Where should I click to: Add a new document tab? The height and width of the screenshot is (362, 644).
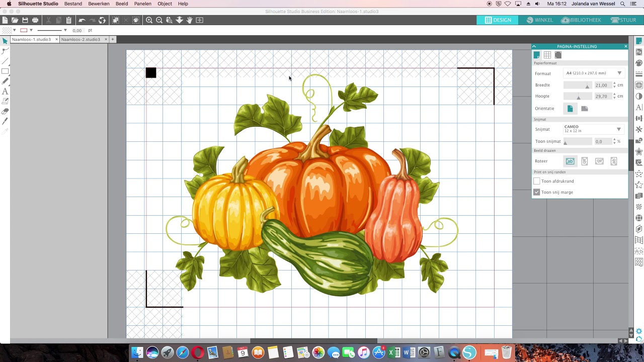[x=113, y=39]
